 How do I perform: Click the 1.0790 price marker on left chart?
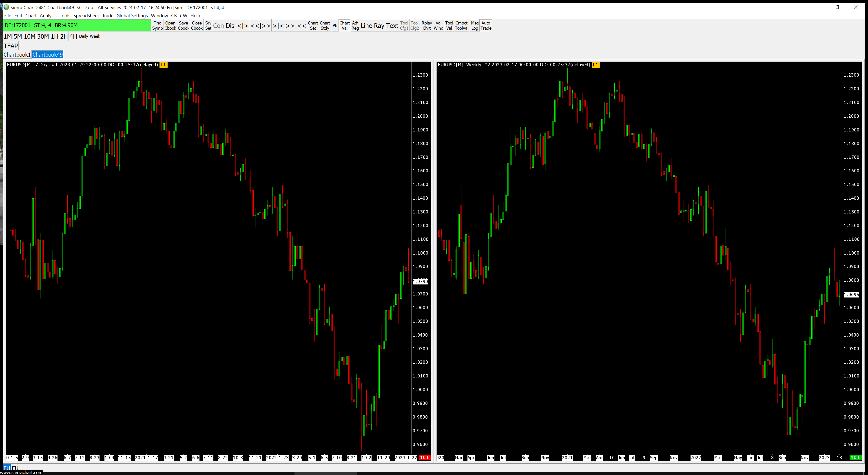click(x=420, y=282)
